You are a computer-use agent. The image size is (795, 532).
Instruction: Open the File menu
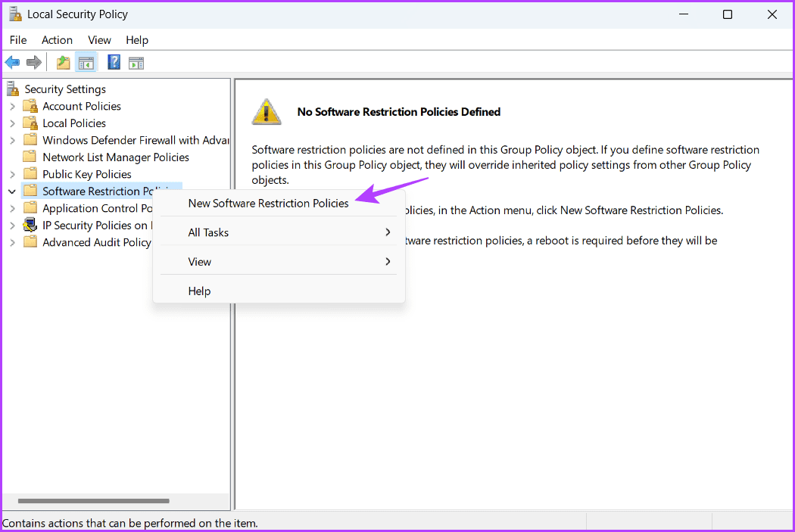(x=18, y=40)
